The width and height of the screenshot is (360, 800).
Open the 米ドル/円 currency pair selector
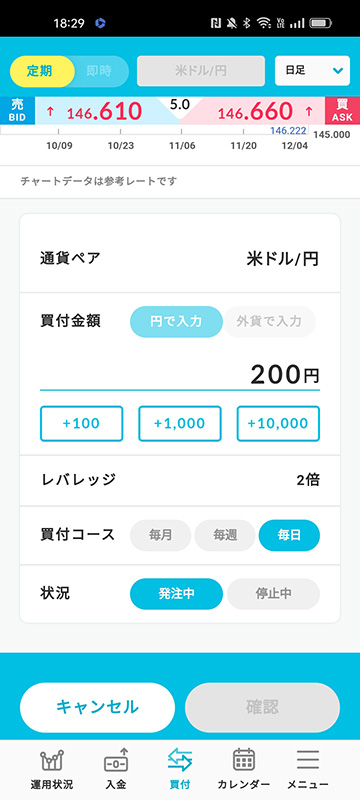pyautogui.click(x=201, y=71)
